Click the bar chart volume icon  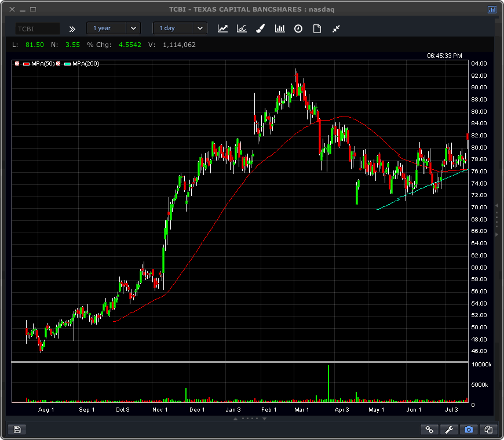280,28
